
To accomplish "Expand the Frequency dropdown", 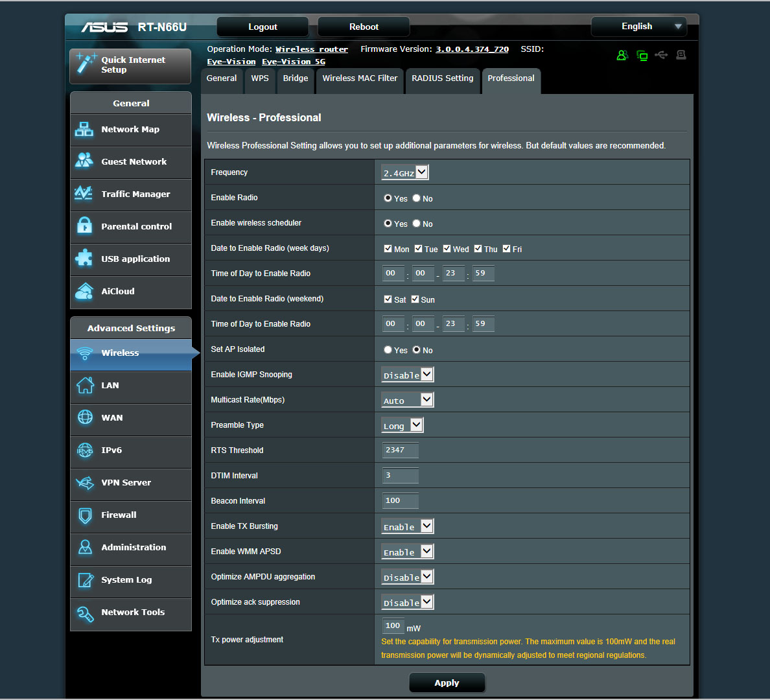I will coord(405,172).
